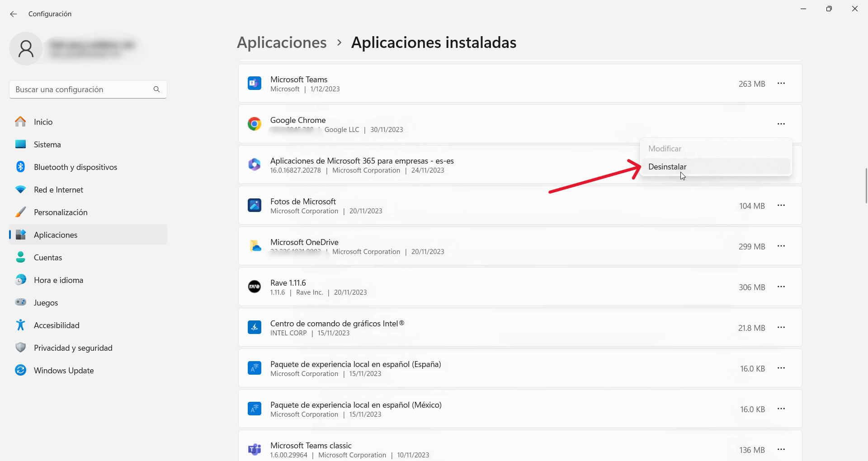Click the Juegos controller icon
The height and width of the screenshot is (461, 868).
[20, 302]
